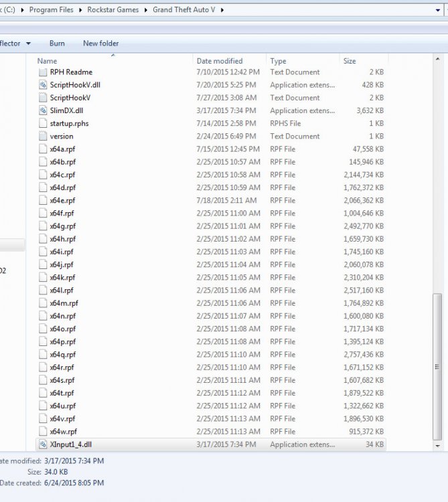Image resolution: width=448 pixels, height=502 pixels.
Task: Click the Burn toolbar button
Action: click(57, 44)
